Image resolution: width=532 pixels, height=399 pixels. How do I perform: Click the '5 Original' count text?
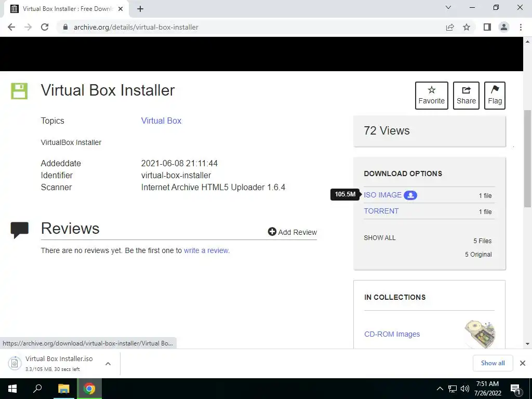click(478, 255)
